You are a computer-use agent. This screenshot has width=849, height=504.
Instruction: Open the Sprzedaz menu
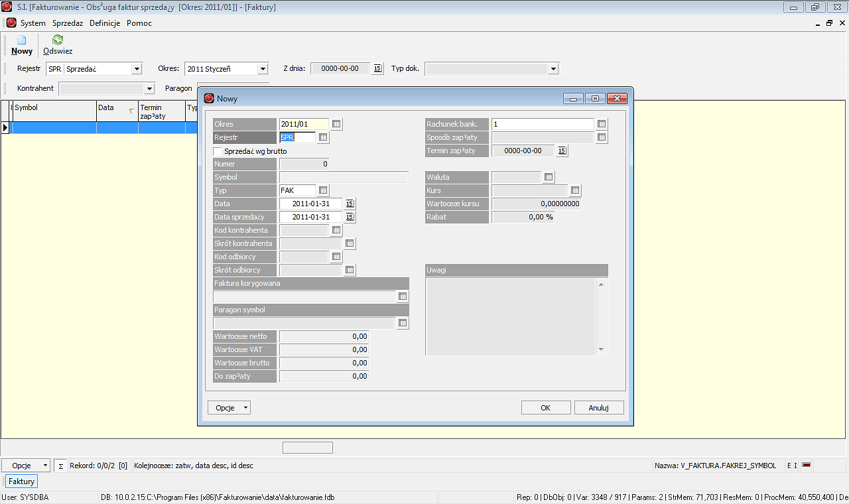click(68, 23)
